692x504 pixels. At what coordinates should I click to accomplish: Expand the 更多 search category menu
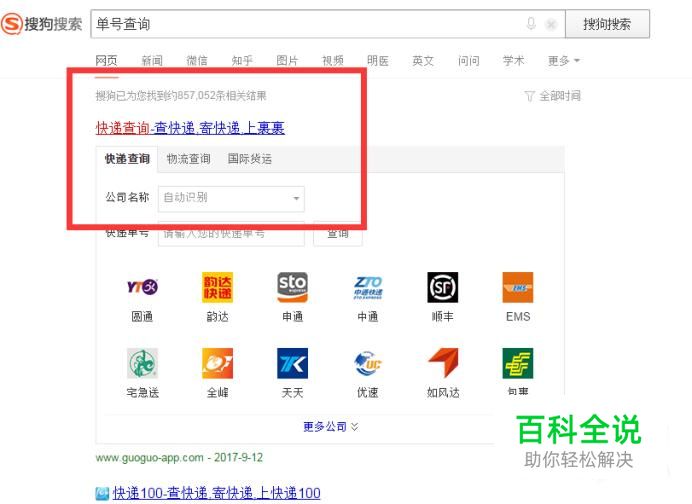(564, 60)
